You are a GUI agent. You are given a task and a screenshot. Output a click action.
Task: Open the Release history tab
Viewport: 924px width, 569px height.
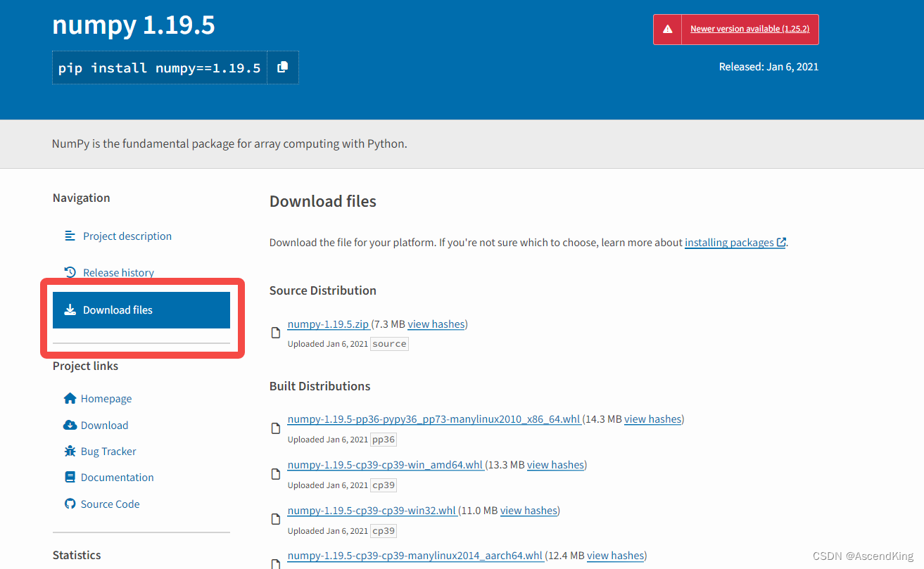118,273
